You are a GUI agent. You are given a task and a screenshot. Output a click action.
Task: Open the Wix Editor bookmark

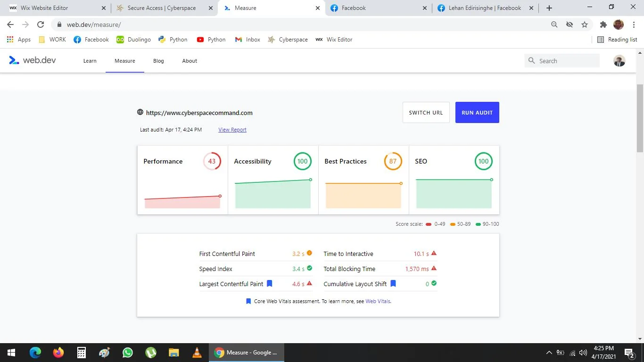[334, 40]
